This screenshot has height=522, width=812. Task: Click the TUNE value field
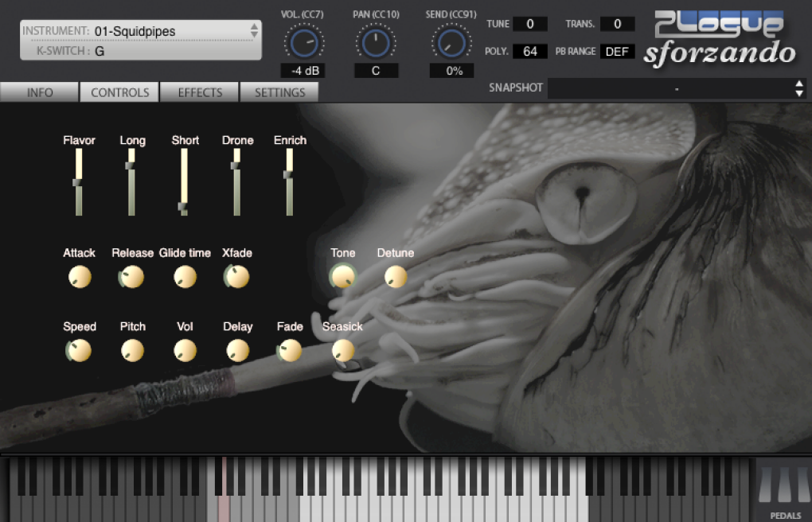pos(529,24)
